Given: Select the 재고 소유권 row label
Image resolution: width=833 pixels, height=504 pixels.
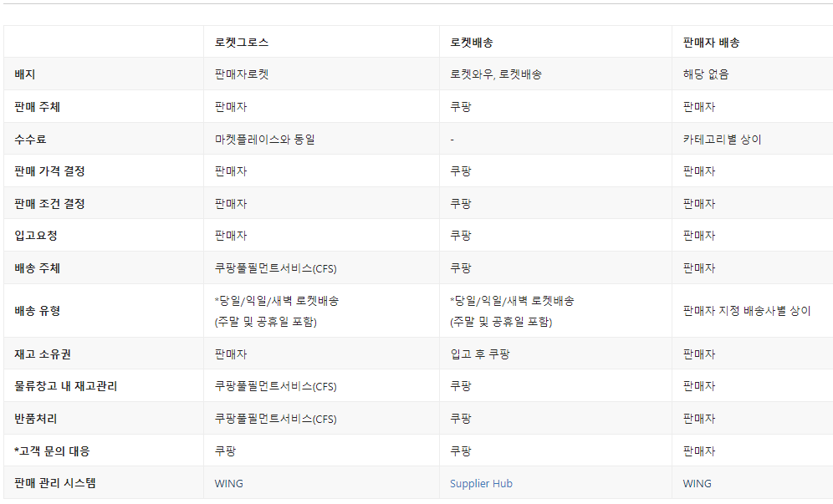Looking at the screenshot, I should tap(43, 354).
